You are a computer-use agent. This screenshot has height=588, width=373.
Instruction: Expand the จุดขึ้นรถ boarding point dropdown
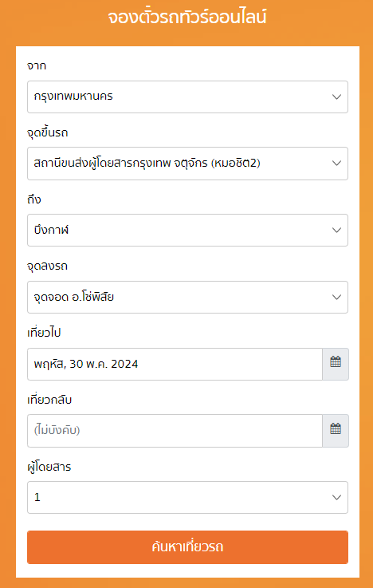187,164
